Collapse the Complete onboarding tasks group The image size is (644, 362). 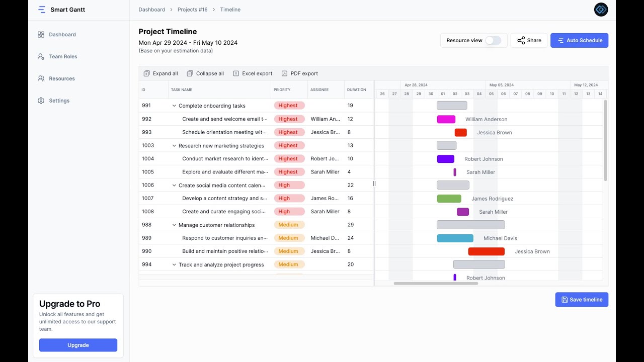pos(174,106)
